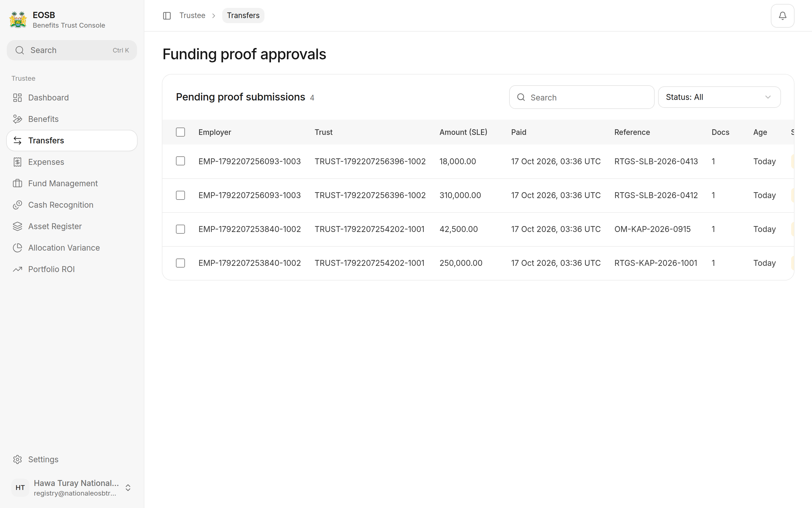Image resolution: width=812 pixels, height=508 pixels.
Task: Click trust ID in the 42,500.00 row
Action: tap(369, 229)
